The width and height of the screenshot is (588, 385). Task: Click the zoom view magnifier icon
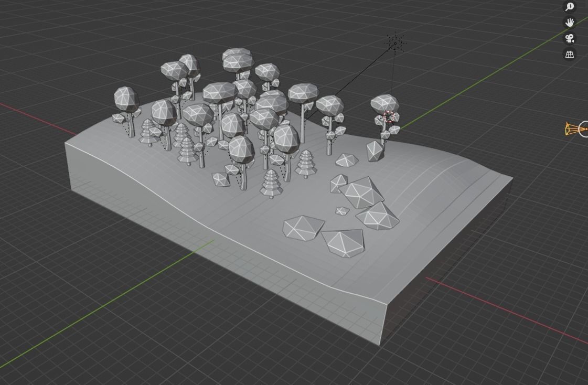tap(570, 7)
